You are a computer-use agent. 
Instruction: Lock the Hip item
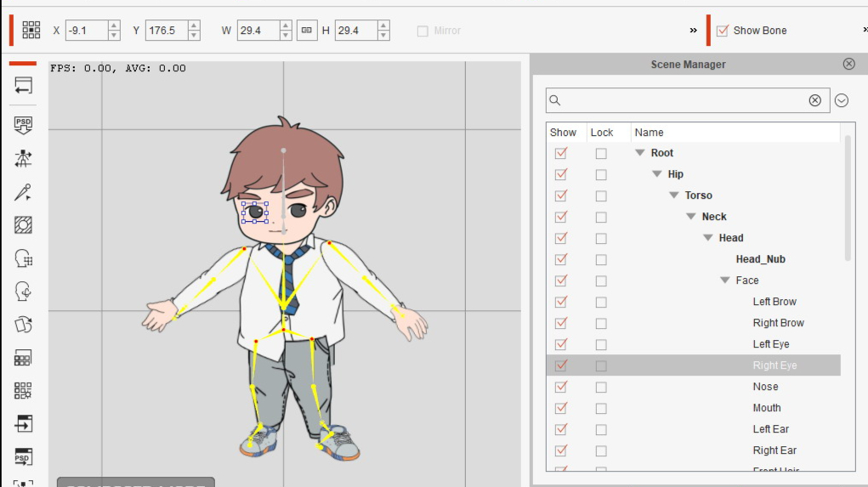(x=600, y=175)
